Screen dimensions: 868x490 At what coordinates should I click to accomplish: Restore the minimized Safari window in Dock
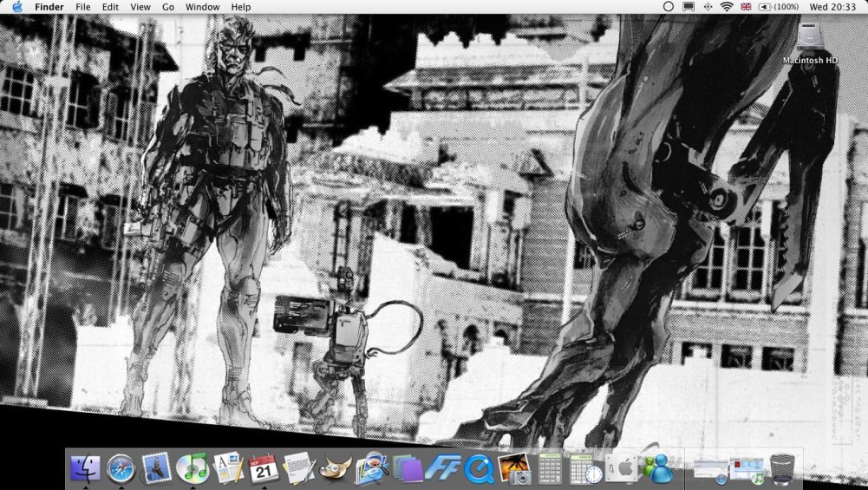click(x=710, y=471)
